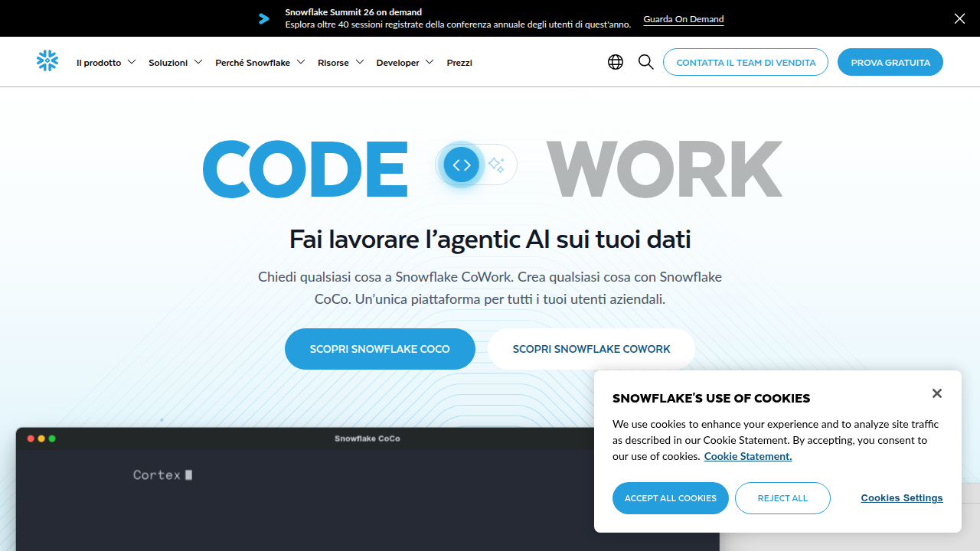The image size is (980, 551).
Task: Close the Summit announcement banner
Action: point(959,18)
